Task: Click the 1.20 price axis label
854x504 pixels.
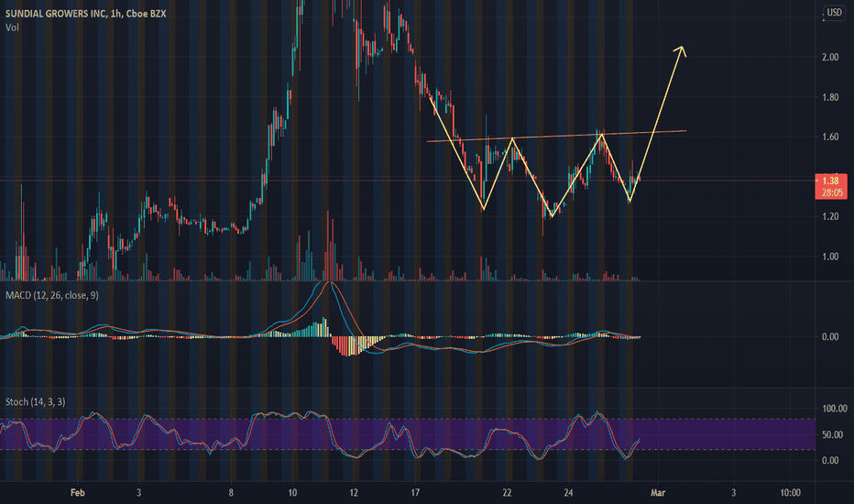Action: tap(830, 216)
